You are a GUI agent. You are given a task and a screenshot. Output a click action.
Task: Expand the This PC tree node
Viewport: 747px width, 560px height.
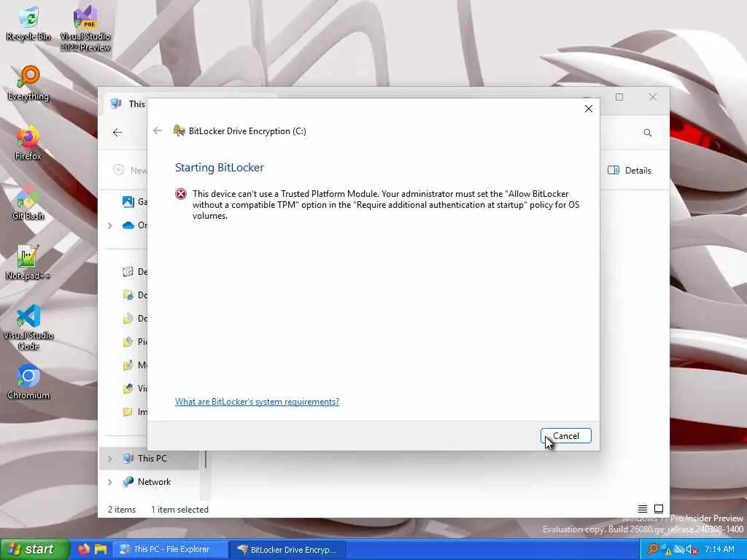pyautogui.click(x=110, y=459)
